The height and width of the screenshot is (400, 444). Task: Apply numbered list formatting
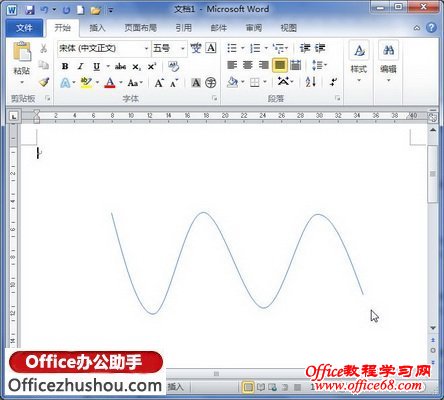pos(255,48)
